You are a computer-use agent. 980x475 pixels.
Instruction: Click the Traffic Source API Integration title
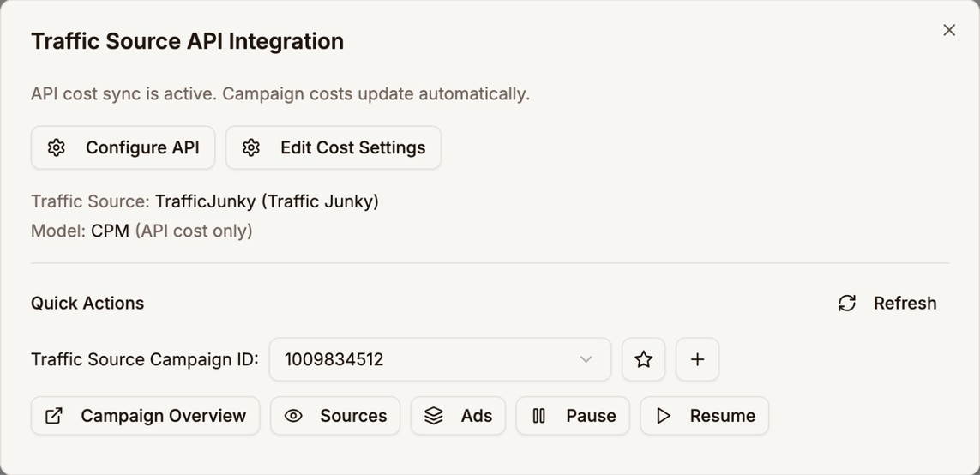click(188, 41)
